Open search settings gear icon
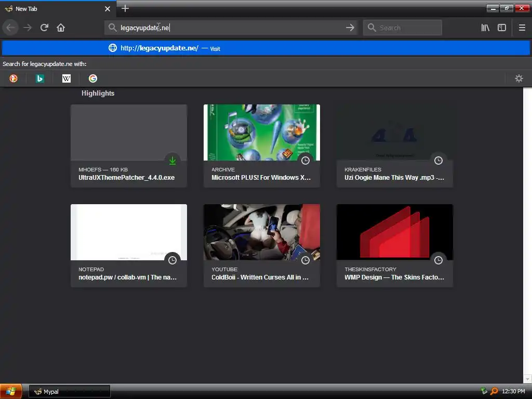The width and height of the screenshot is (532, 399). 519,78
